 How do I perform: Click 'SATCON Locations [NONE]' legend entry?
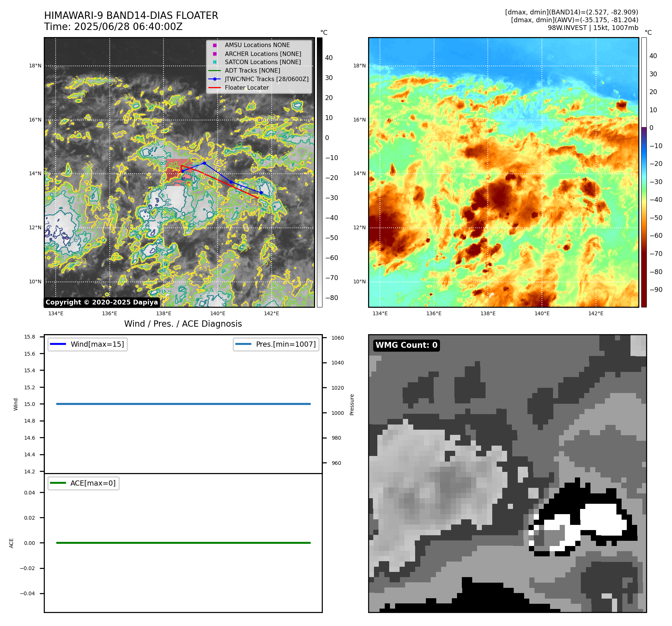[263, 62]
